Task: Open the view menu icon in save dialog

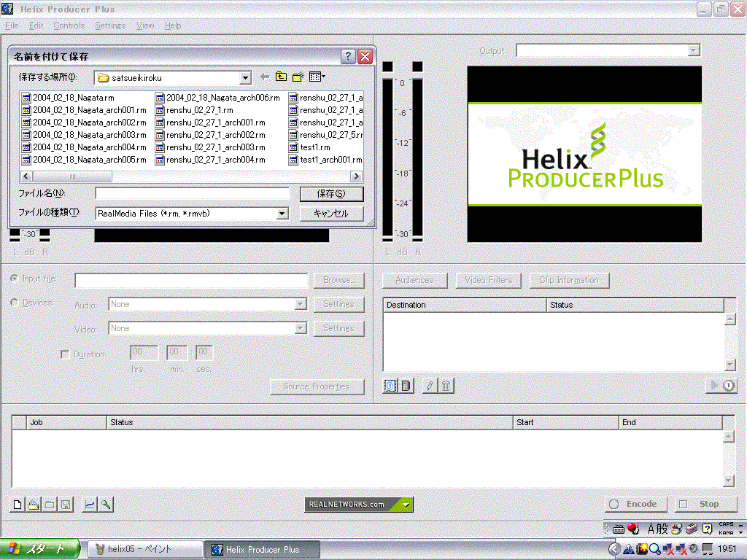Action: [x=317, y=77]
